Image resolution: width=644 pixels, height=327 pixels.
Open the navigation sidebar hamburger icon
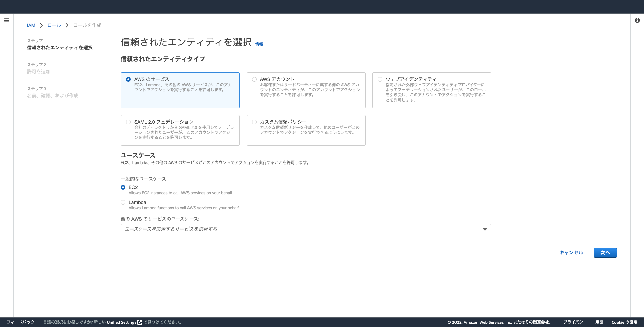point(6,20)
